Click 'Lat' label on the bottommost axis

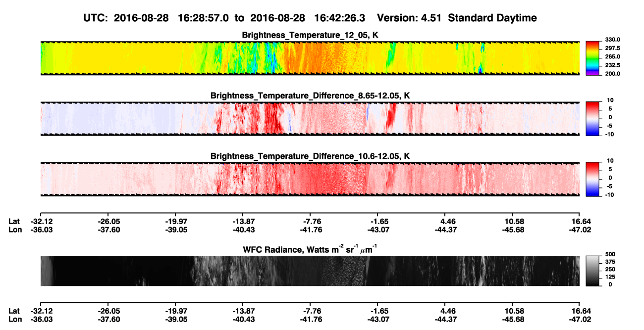coord(14,311)
